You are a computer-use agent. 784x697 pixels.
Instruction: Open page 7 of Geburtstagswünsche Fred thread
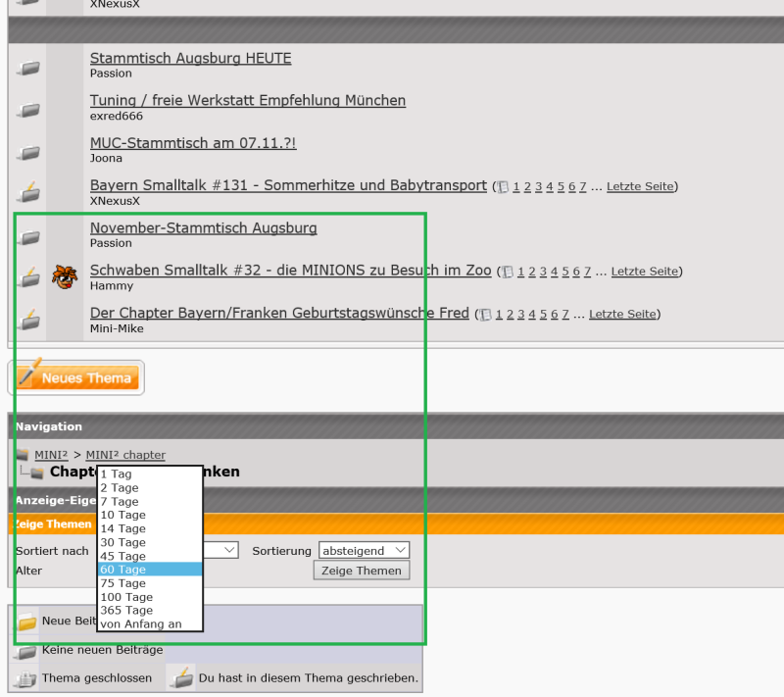pyautogui.click(x=565, y=315)
